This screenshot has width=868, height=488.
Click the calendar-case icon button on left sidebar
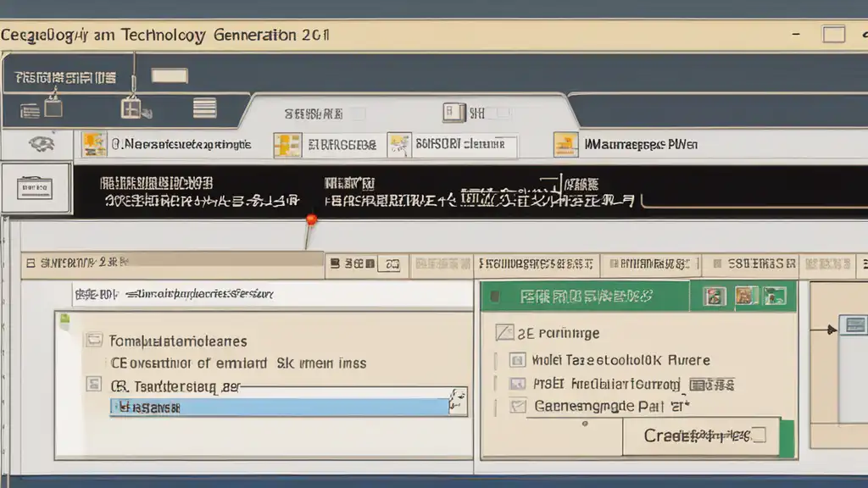35,188
